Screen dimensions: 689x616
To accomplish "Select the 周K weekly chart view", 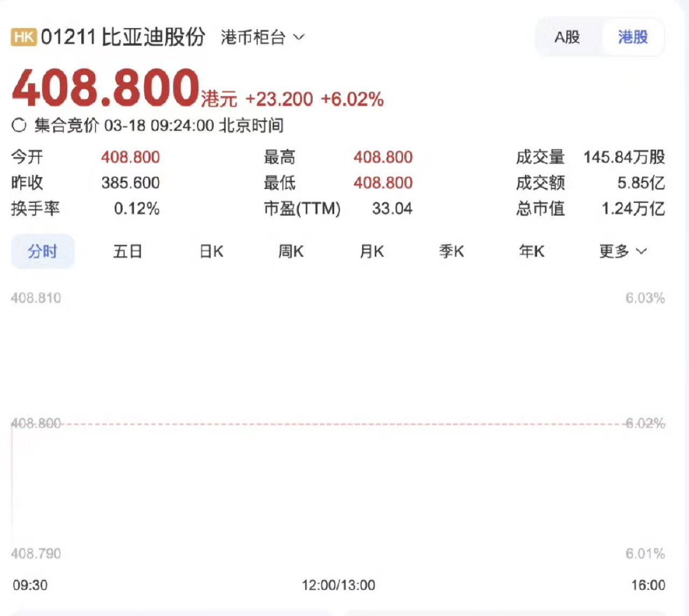I will pos(290,251).
